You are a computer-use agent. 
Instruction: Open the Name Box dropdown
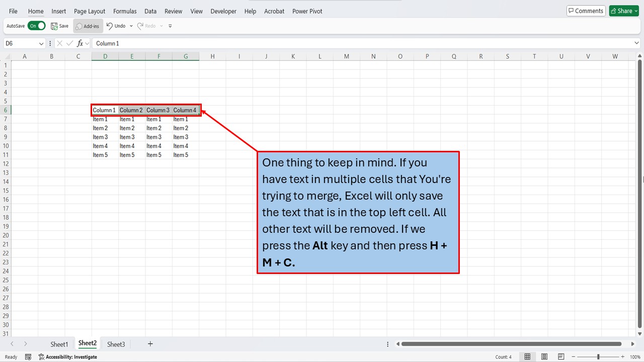[42, 44]
